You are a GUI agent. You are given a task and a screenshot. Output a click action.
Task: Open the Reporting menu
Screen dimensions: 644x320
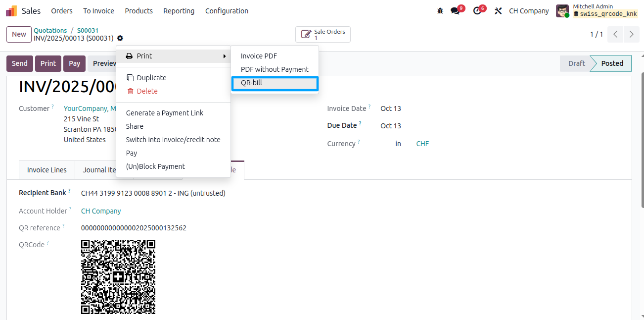click(179, 11)
